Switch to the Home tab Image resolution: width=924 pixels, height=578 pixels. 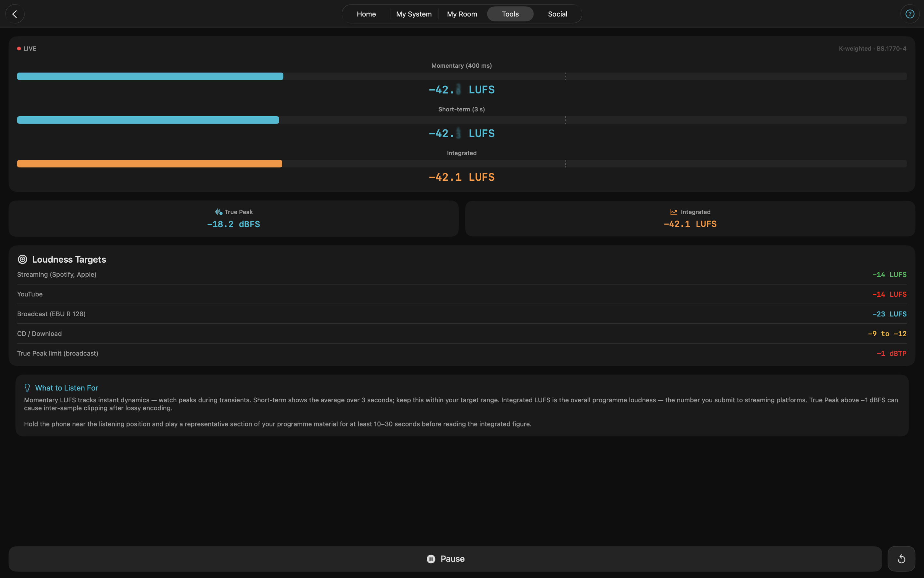coord(366,14)
